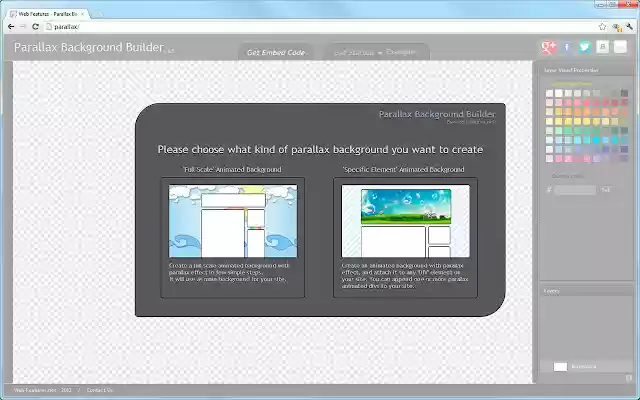Click the Layer Visual Properties panel header
The height and width of the screenshot is (400, 640).
pos(586,70)
